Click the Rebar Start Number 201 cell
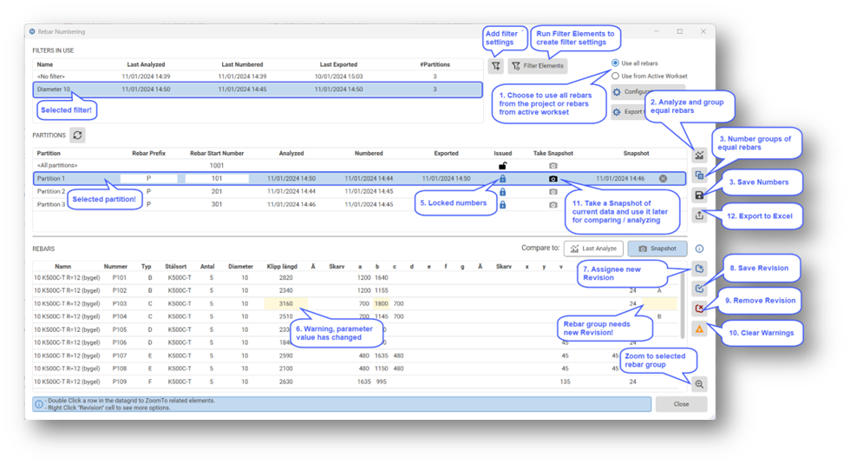This screenshot has height=464, width=850. point(217,191)
